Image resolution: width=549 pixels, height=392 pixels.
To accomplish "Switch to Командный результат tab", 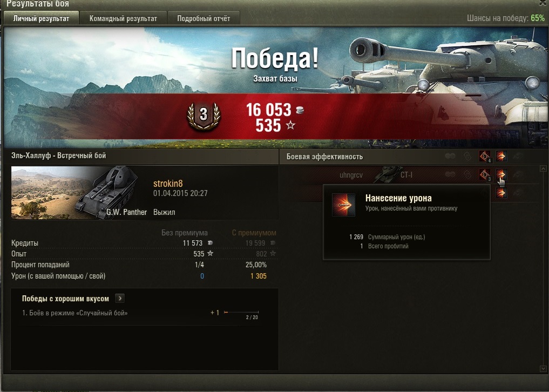I will 123,18.
